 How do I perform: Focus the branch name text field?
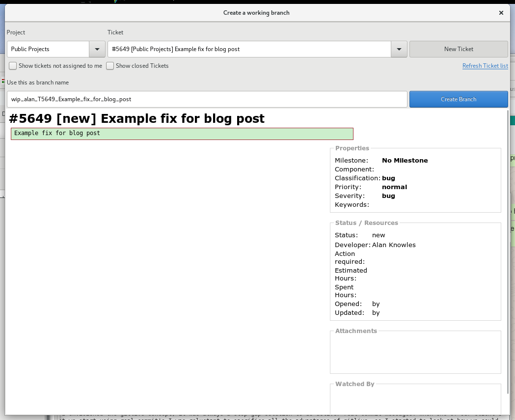click(207, 99)
